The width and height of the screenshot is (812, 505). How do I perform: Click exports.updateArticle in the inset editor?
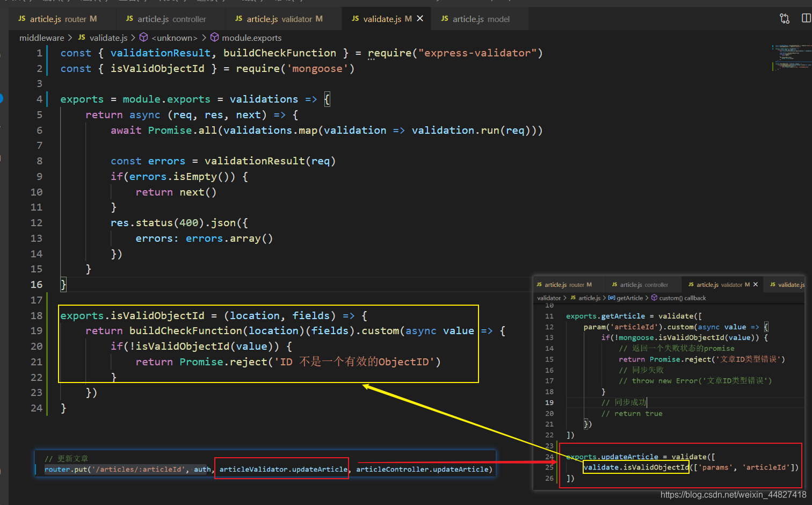(x=612, y=457)
